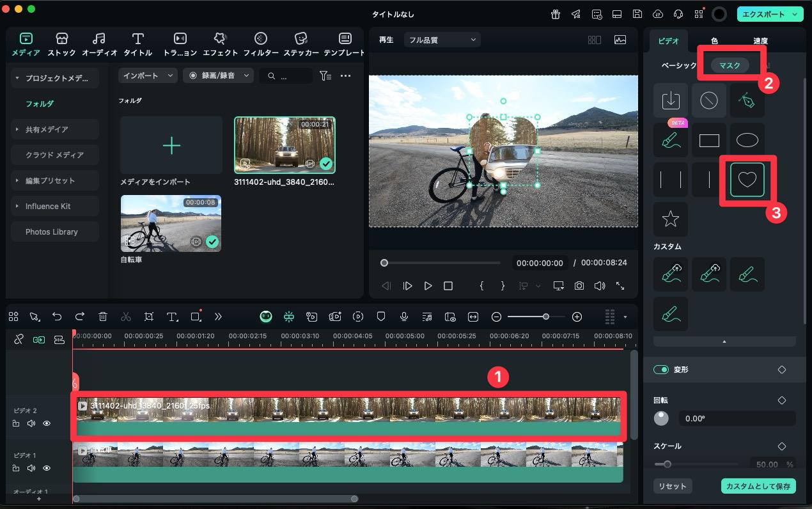Add a marker with the shield icon
812x509 pixels.
(381, 317)
